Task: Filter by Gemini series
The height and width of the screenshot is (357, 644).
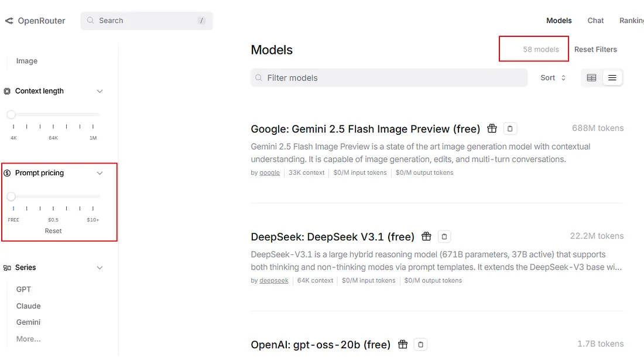Action: tap(28, 322)
